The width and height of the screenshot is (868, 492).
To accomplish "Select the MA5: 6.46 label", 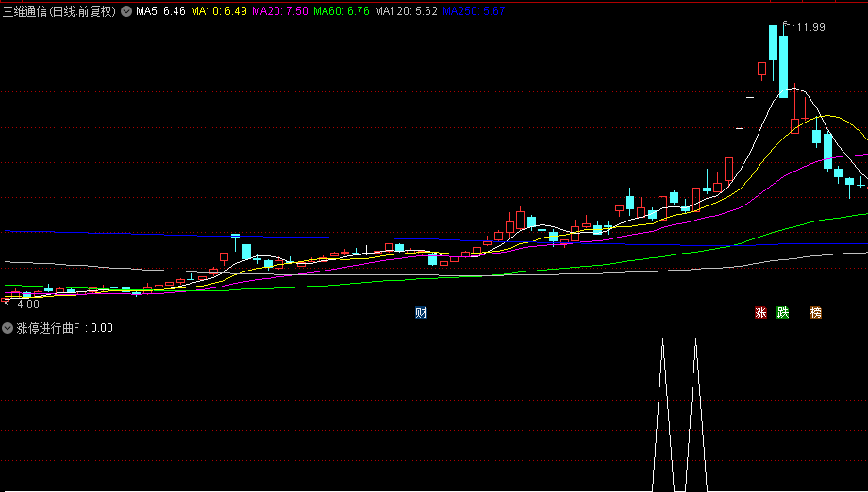I will pyautogui.click(x=159, y=12).
